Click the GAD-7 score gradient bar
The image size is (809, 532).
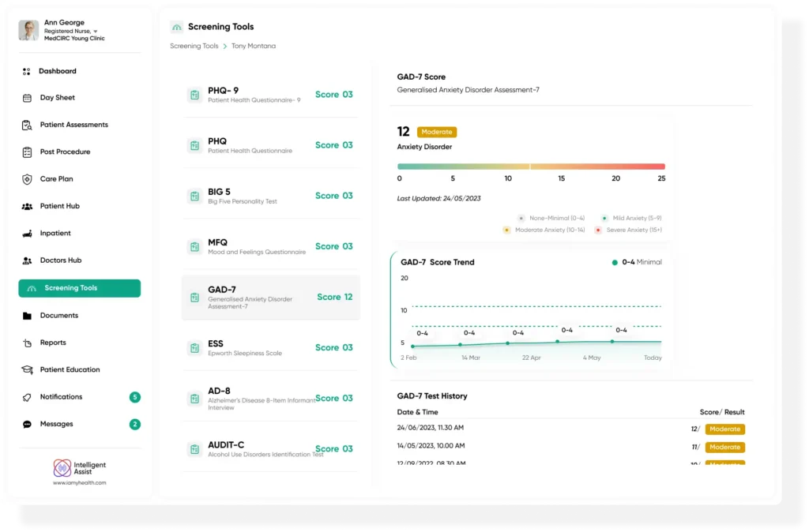click(x=531, y=167)
